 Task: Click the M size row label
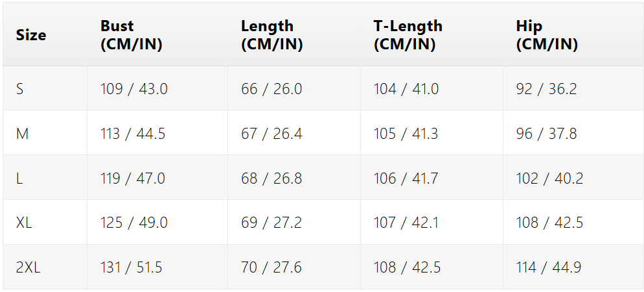(22, 134)
